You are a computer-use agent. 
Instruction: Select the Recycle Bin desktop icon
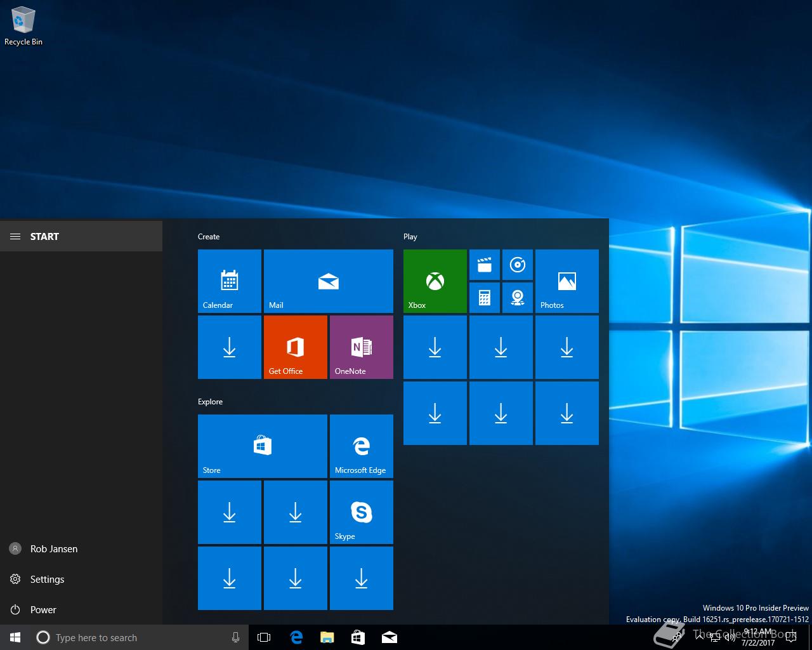23,27
